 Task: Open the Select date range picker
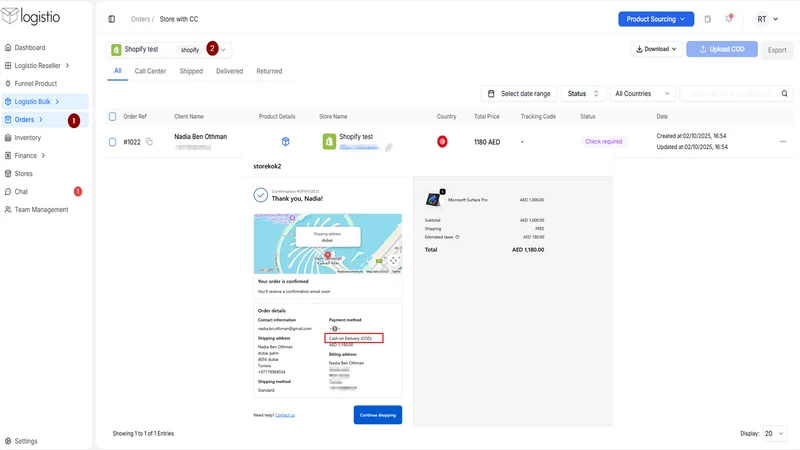tap(519, 93)
